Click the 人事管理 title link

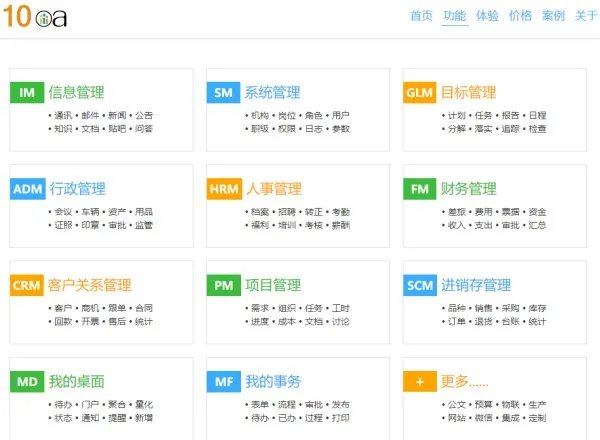pyautogui.click(x=273, y=189)
